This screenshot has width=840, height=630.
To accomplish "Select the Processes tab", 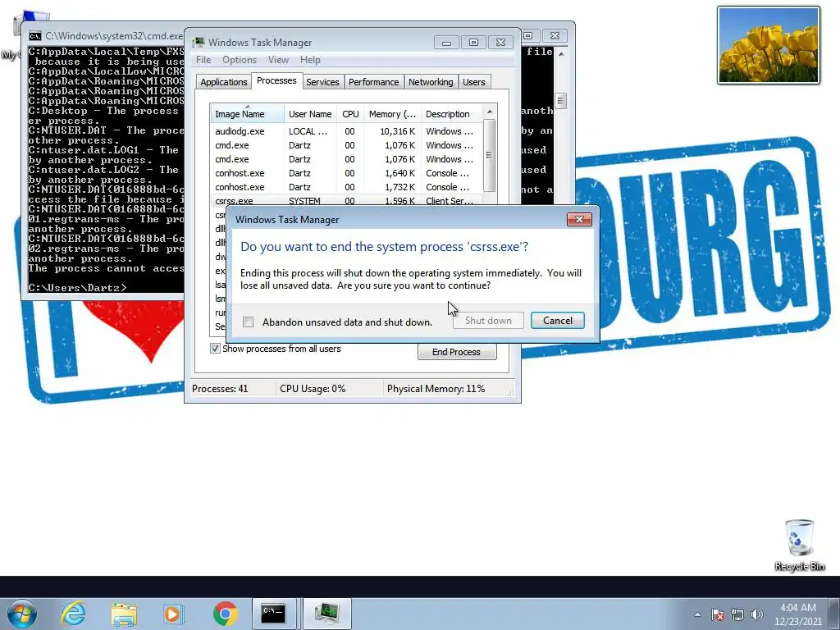I will click(x=276, y=81).
